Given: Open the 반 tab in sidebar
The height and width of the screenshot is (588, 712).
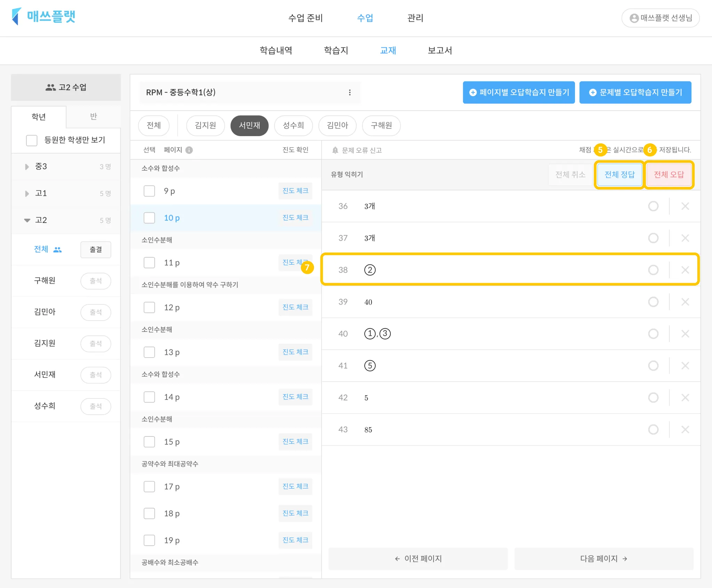Looking at the screenshot, I should click(x=93, y=116).
